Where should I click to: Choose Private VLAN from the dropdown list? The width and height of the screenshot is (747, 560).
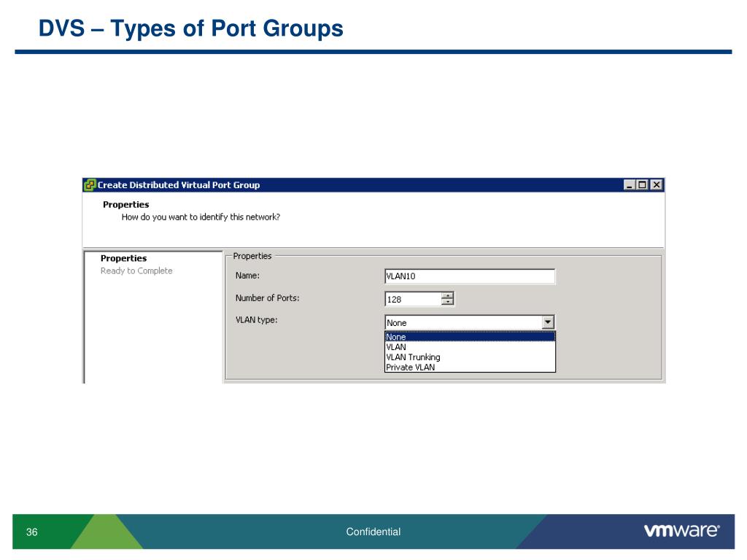pyautogui.click(x=470, y=367)
